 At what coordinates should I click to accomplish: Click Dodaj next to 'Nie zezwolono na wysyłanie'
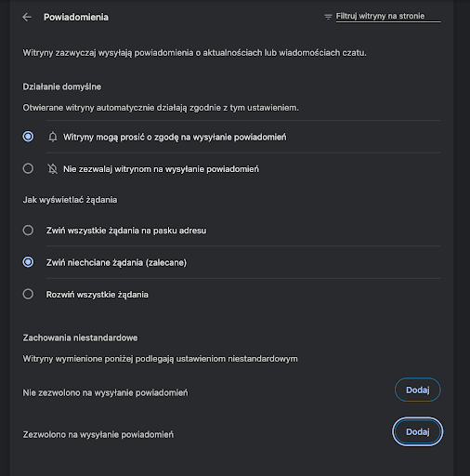pyautogui.click(x=417, y=390)
